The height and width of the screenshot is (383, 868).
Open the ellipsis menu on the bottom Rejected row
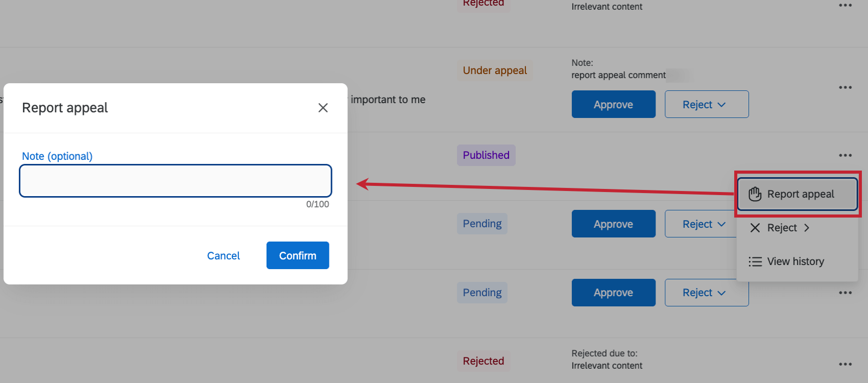coord(845,364)
